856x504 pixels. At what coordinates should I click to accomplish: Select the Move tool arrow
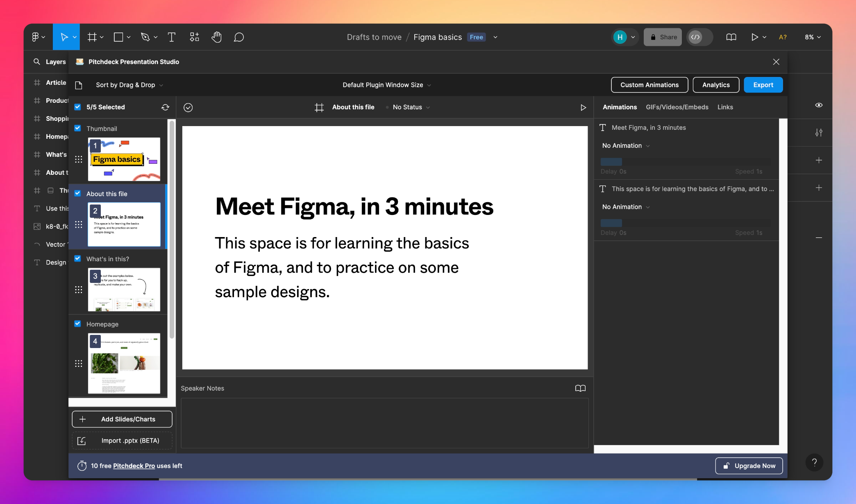[x=64, y=37]
